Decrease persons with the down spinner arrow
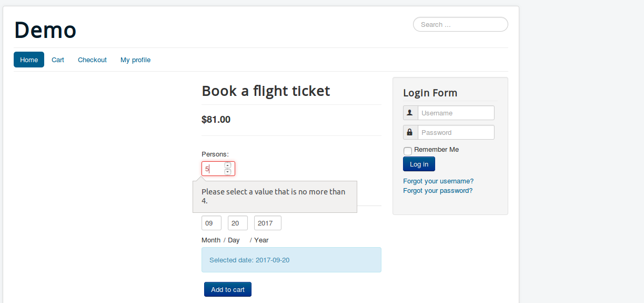Viewport: 644px width, 303px height. pos(228,172)
